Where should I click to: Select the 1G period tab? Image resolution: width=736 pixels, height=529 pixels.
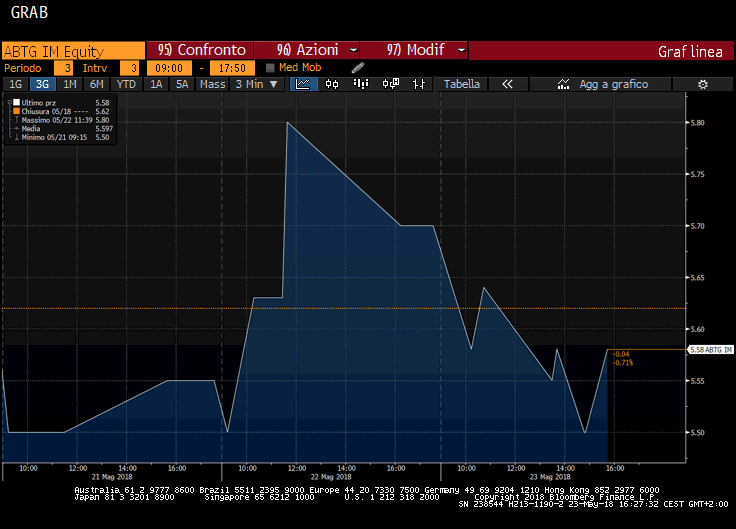pos(16,84)
